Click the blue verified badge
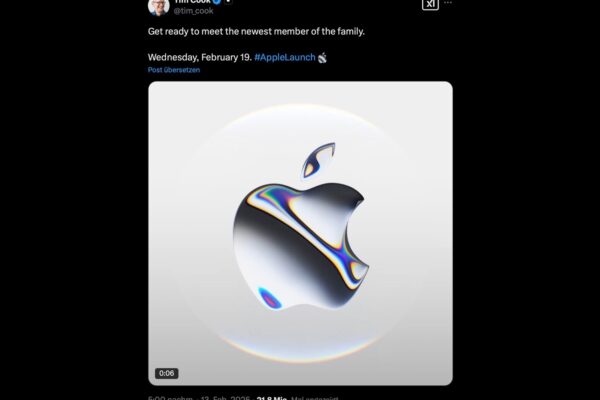Screen dimensions: 600x400 tap(217, 2)
